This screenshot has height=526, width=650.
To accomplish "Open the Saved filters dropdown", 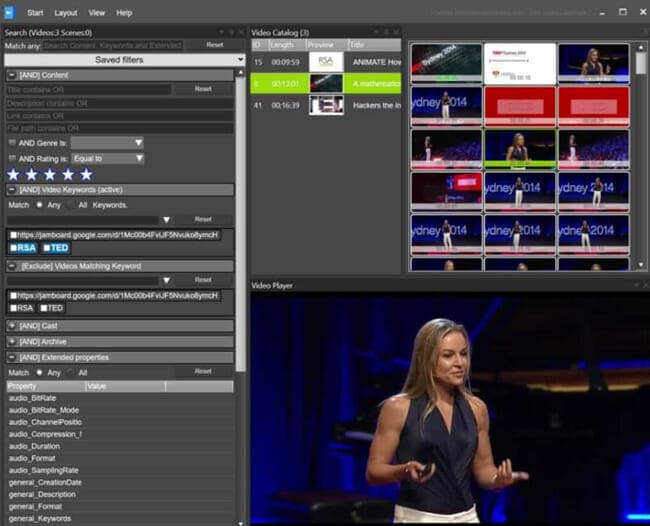I will click(x=124, y=60).
